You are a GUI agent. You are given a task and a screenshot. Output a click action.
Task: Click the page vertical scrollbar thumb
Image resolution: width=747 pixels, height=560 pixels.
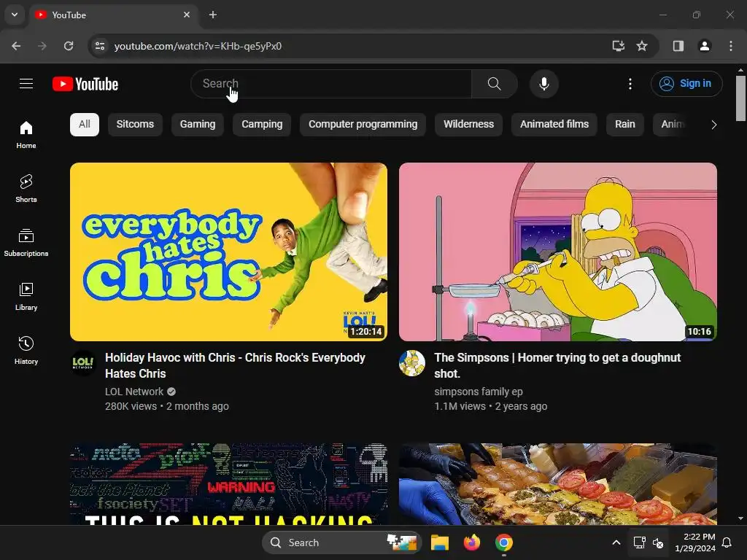(741, 98)
